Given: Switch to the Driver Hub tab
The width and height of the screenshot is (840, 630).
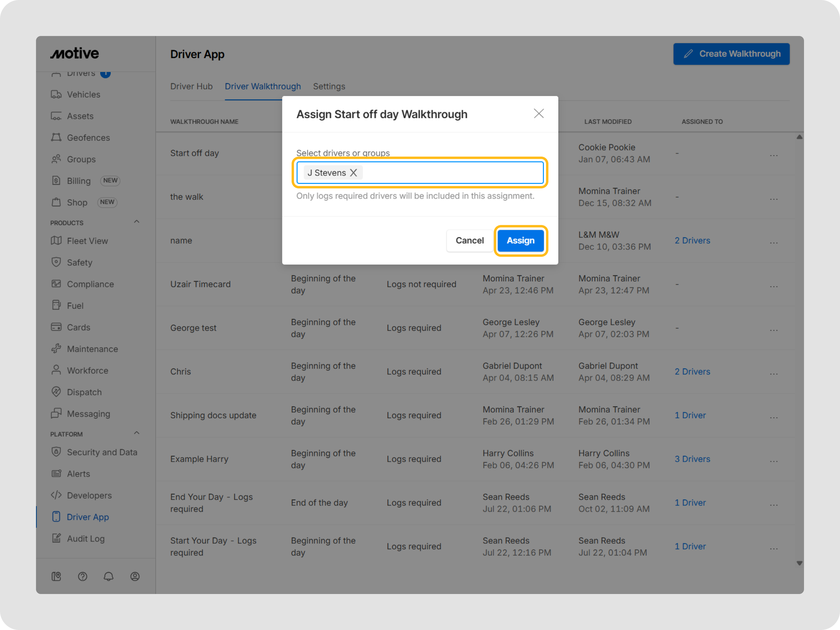Looking at the screenshot, I should 191,86.
